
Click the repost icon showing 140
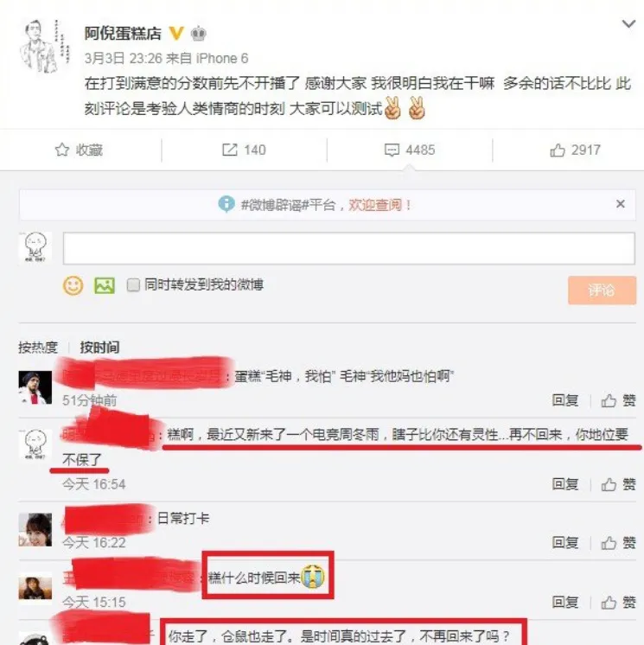229,150
